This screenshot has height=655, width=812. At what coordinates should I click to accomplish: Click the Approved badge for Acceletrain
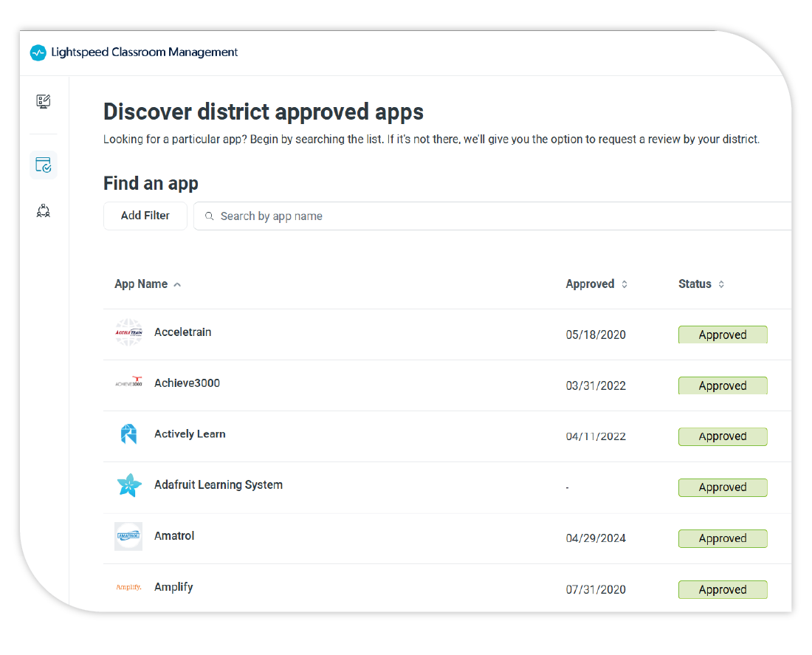coord(723,335)
